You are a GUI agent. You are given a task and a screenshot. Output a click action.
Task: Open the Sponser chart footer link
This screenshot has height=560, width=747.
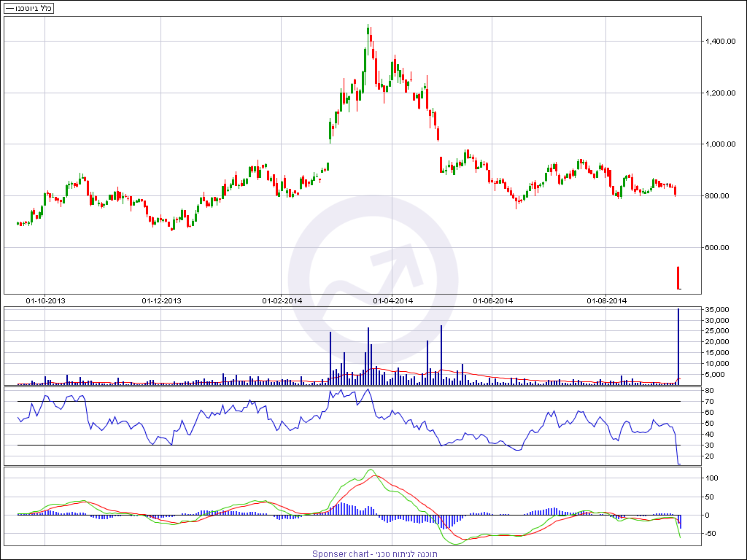pyautogui.click(x=375, y=554)
